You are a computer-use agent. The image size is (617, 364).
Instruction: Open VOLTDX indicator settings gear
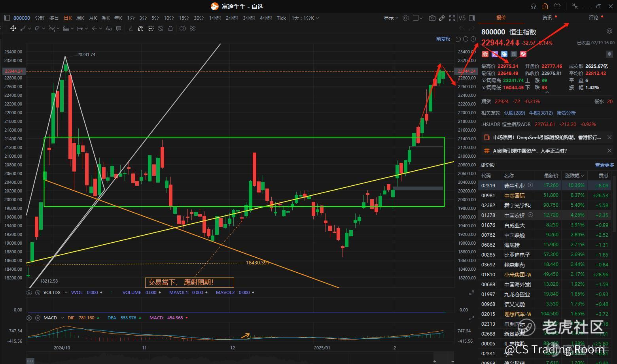point(29,292)
